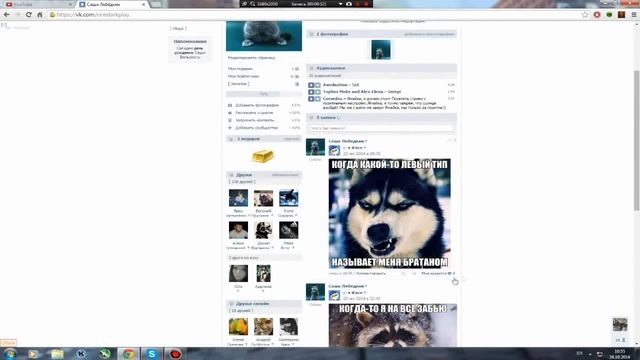Click the 'Что у Вас нового' post field

pos(381,128)
